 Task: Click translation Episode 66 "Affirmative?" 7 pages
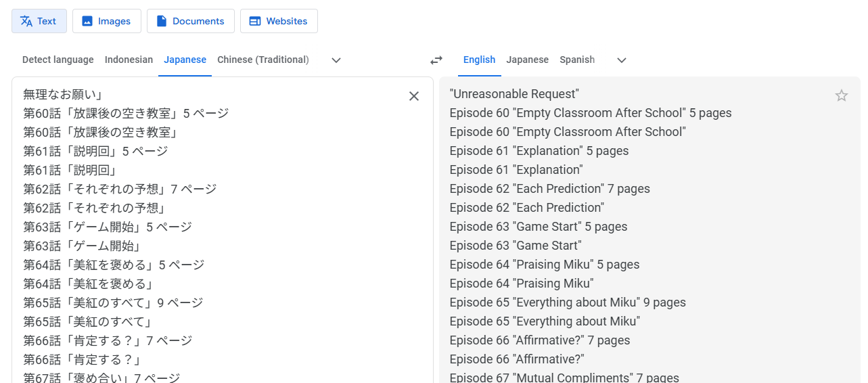pyautogui.click(x=540, y=340)
